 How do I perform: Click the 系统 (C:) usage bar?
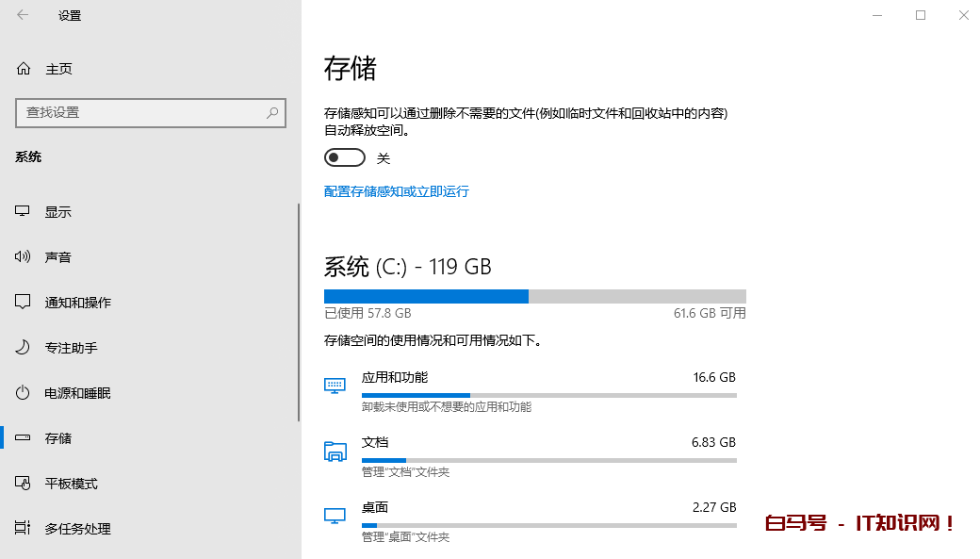tap(534, 296)
